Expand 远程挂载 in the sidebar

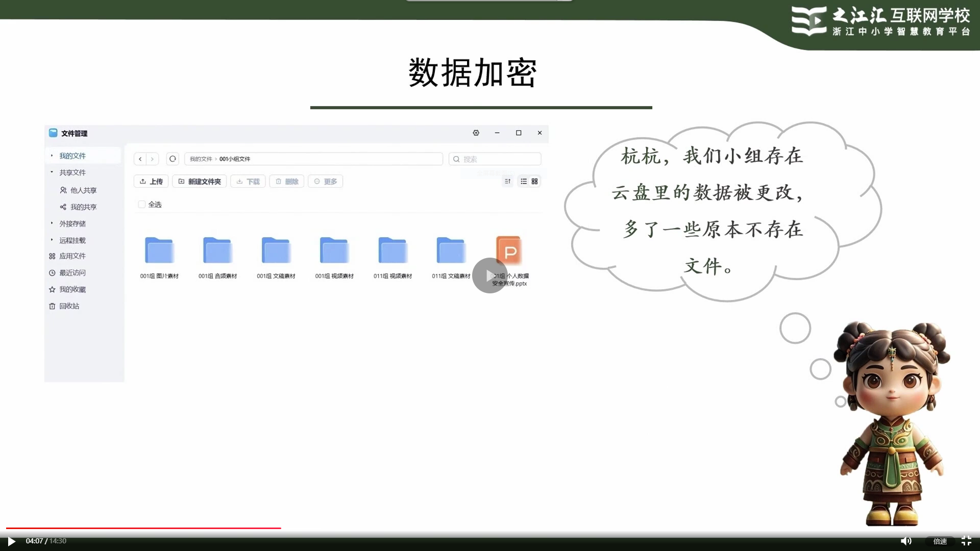[x=72, y=240]
